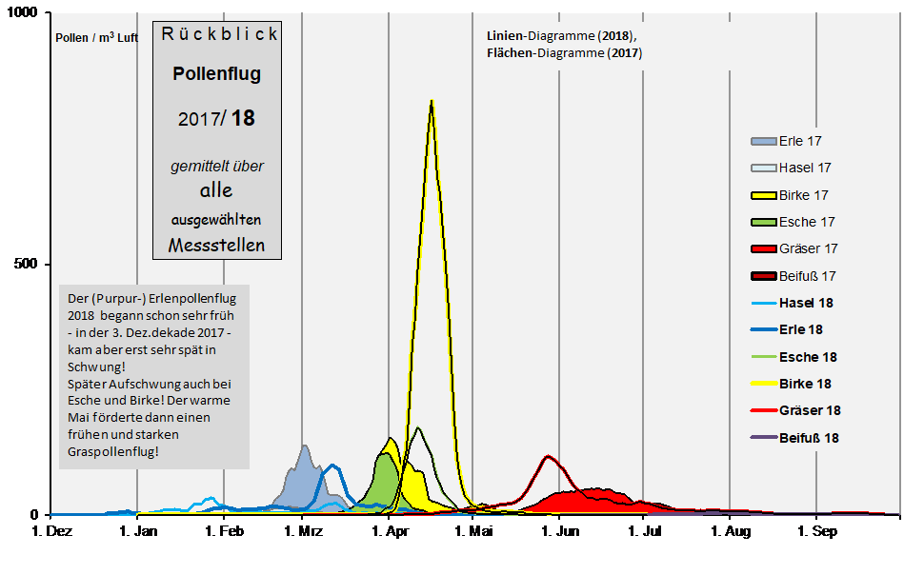Screen dimensions: 924x575
Task: Select the Pollen / m³ Luft axis title
Action: tap(97, 38)
